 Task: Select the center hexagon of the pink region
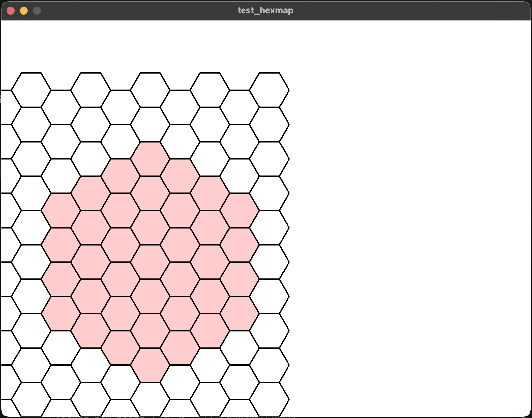click(150, 262)
